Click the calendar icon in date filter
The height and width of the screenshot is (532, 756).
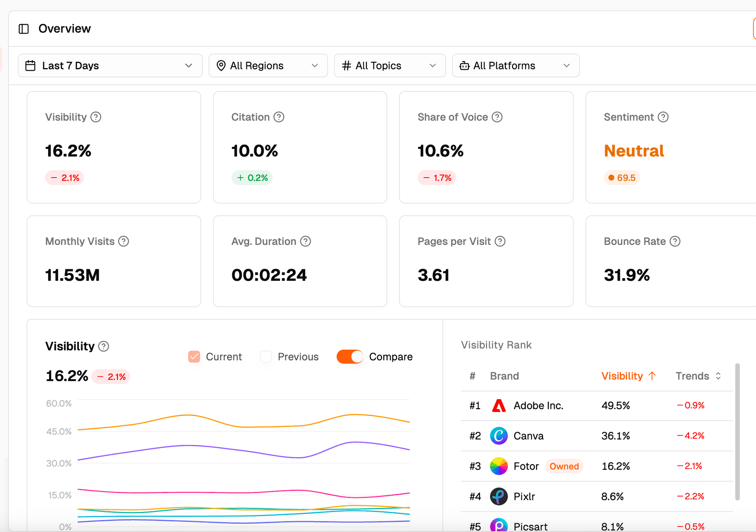30,65
